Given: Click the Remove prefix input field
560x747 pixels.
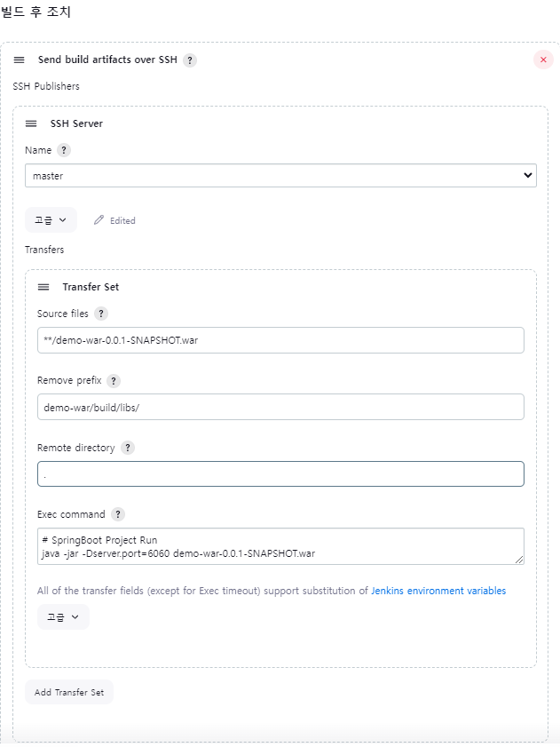Looking at the screenshot, I should [281, 407].
